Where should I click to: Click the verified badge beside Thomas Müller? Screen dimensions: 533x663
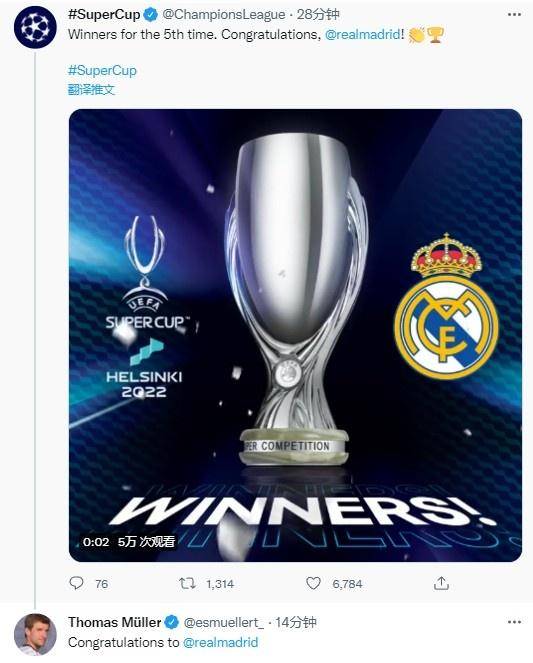point(172,622)
